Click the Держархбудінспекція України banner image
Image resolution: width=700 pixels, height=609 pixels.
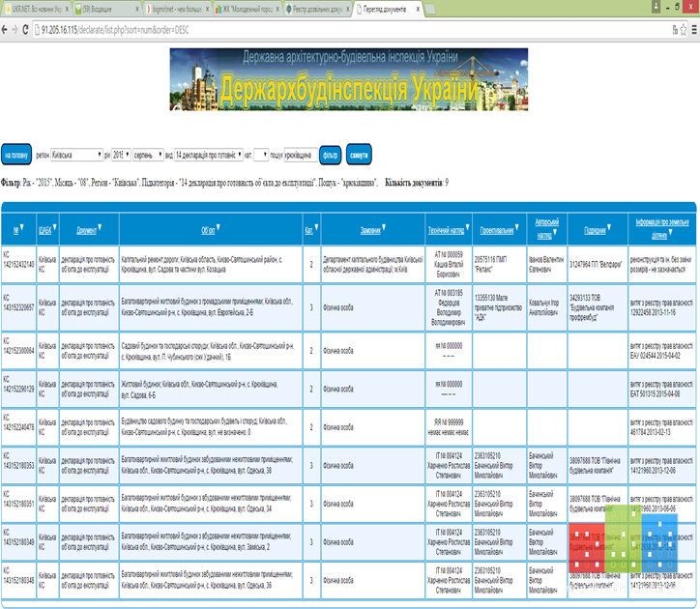[349, 79]
